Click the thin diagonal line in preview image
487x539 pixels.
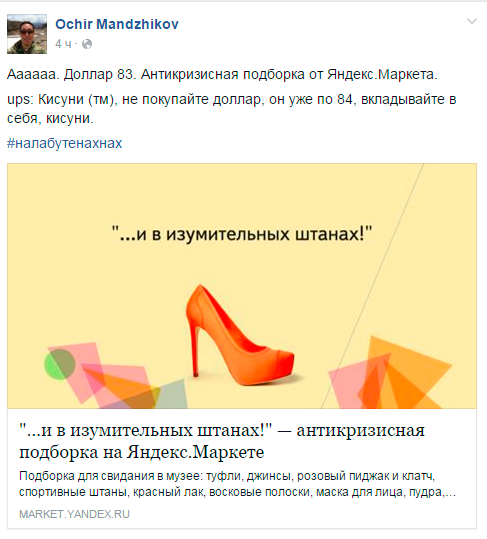373,286
